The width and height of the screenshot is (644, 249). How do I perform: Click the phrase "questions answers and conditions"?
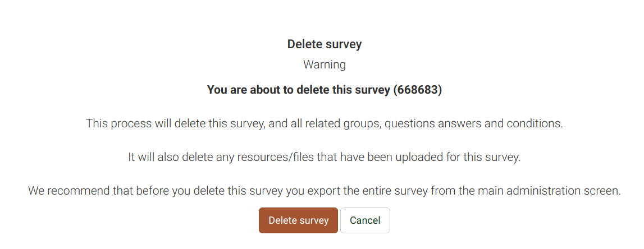pos(473,123)
